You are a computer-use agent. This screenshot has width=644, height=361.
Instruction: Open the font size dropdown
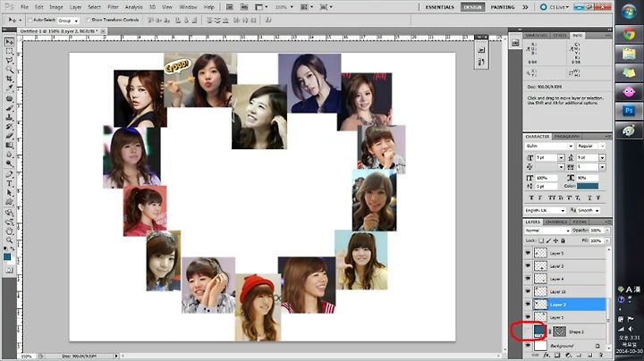point(561,157)
